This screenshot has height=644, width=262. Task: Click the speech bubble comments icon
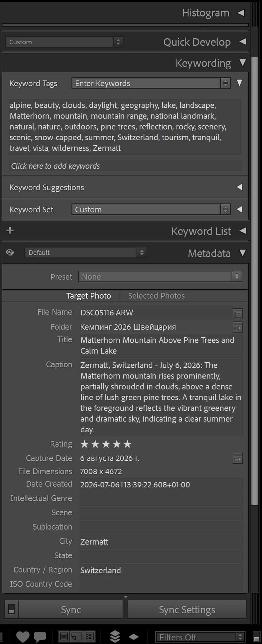point(40,637)
